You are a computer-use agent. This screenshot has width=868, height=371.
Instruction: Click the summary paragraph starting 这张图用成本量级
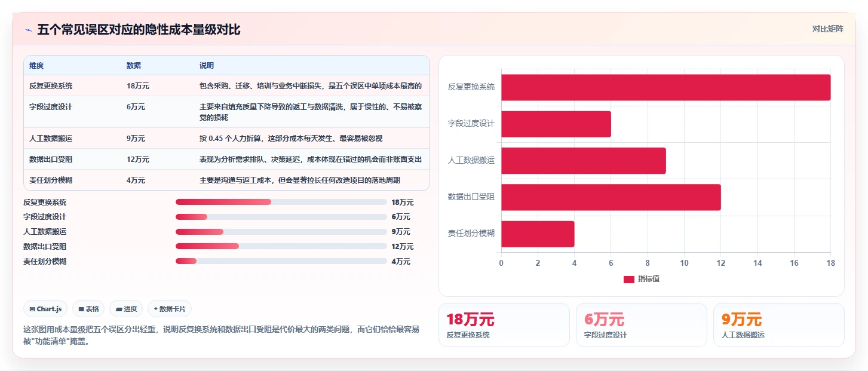(x=221, y=336)
